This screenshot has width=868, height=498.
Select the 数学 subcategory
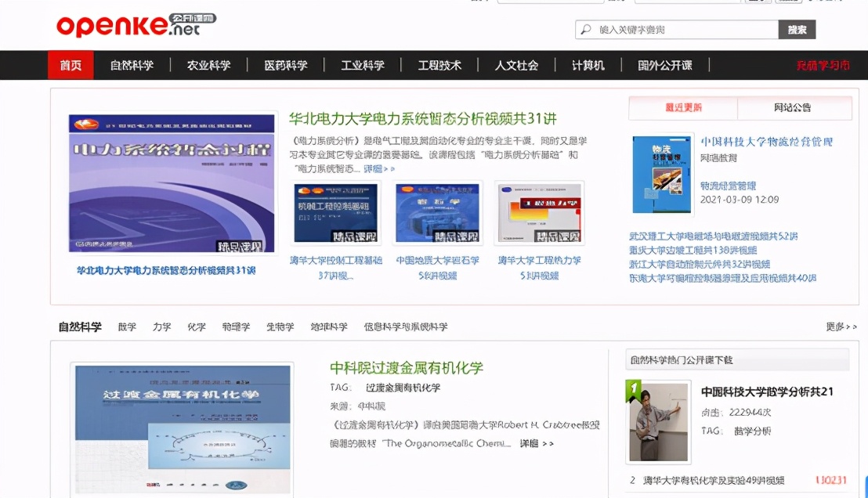127,327
